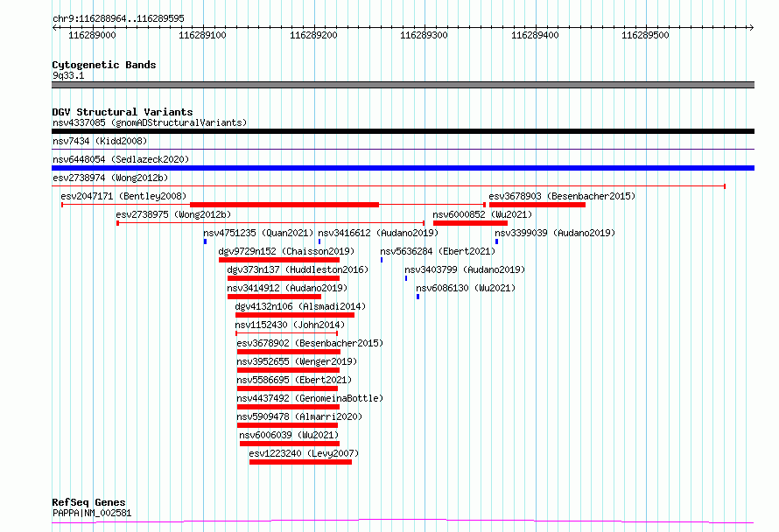
Task: Click ruler position 116289300
Action: [x=424, y=35]
